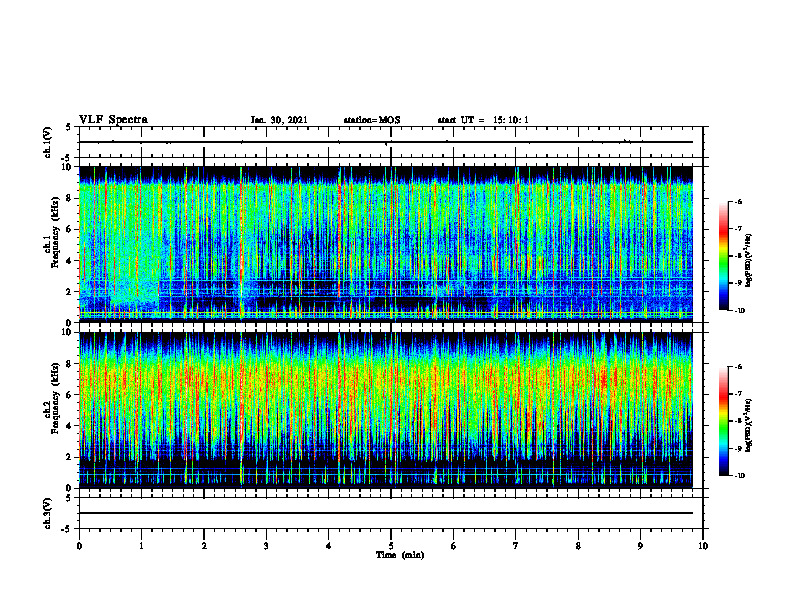Click the ch.2 color bar "log(PSD)" label
The image size is (792, 612).
click(749, 425)
